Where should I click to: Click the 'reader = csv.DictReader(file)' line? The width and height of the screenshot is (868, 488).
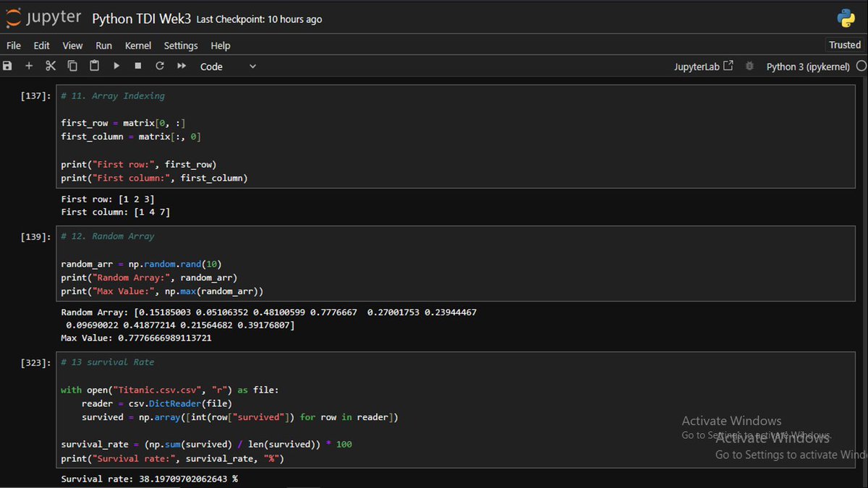click(x=157, y=403)
